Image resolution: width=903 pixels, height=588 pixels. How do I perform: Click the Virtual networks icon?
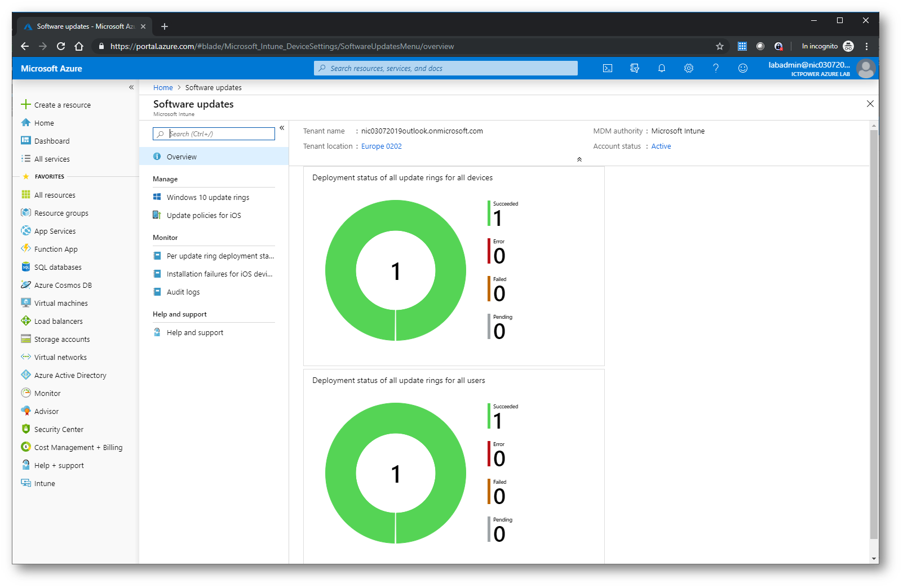[x=26, y=357]
